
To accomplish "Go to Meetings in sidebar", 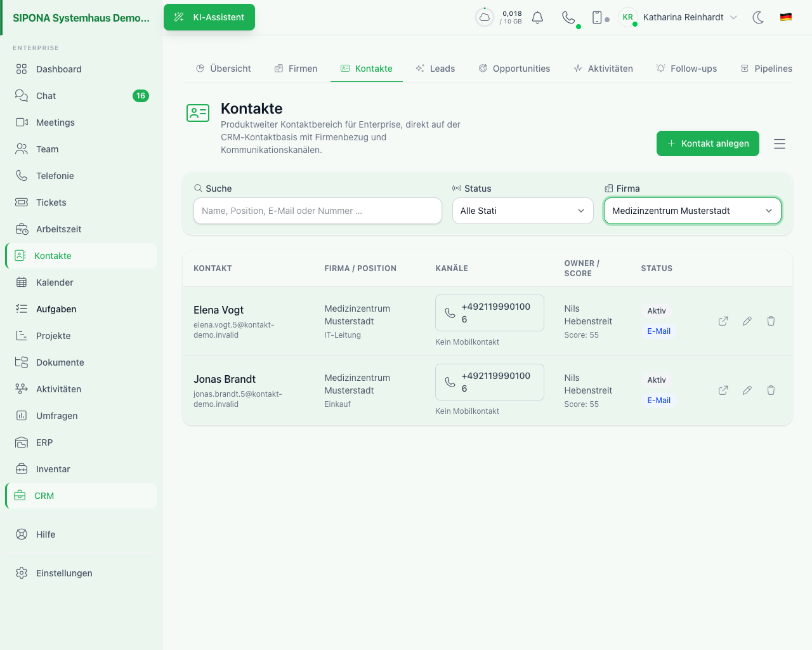I will [x=81, y=123].
